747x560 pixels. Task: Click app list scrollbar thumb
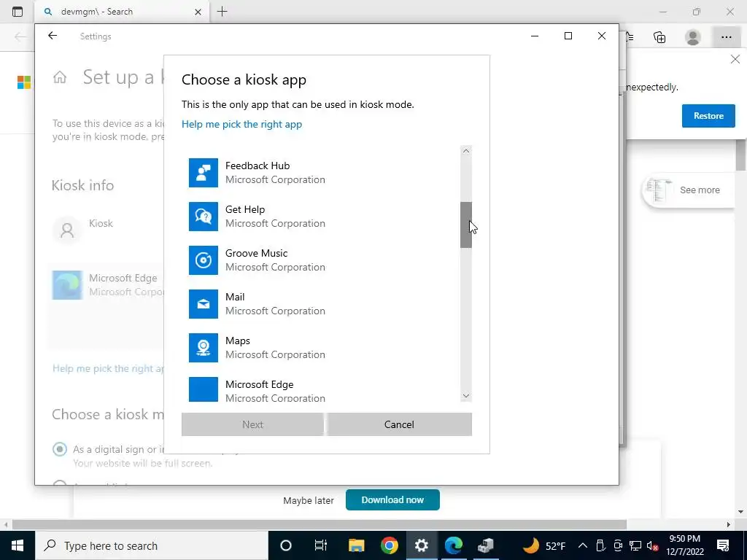coord(466,225)
